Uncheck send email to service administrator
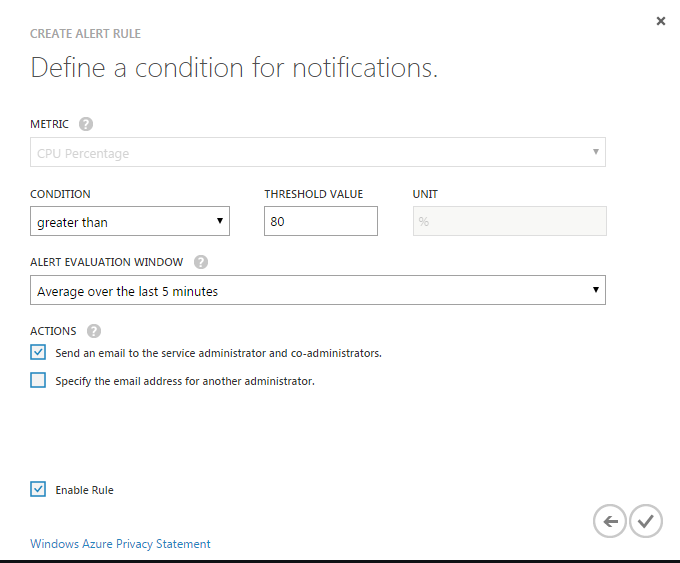The width and height of the screenshot is (680, 563). [38, 352]
